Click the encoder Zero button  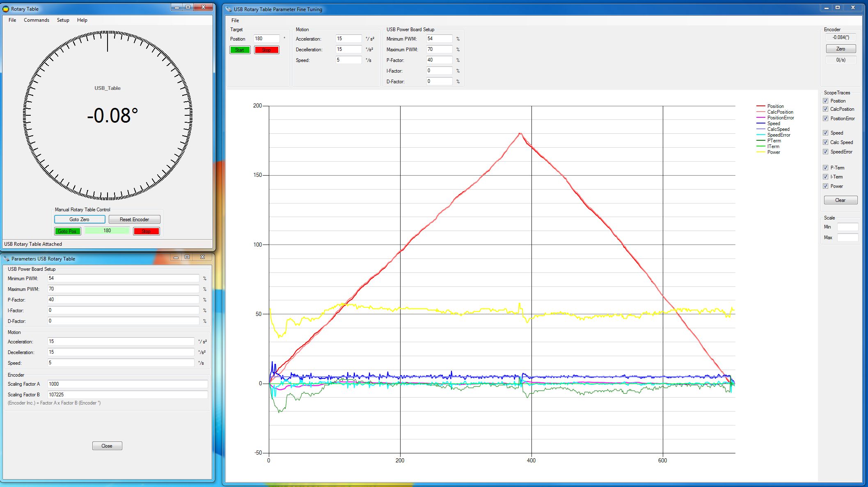tap(841, 49)
